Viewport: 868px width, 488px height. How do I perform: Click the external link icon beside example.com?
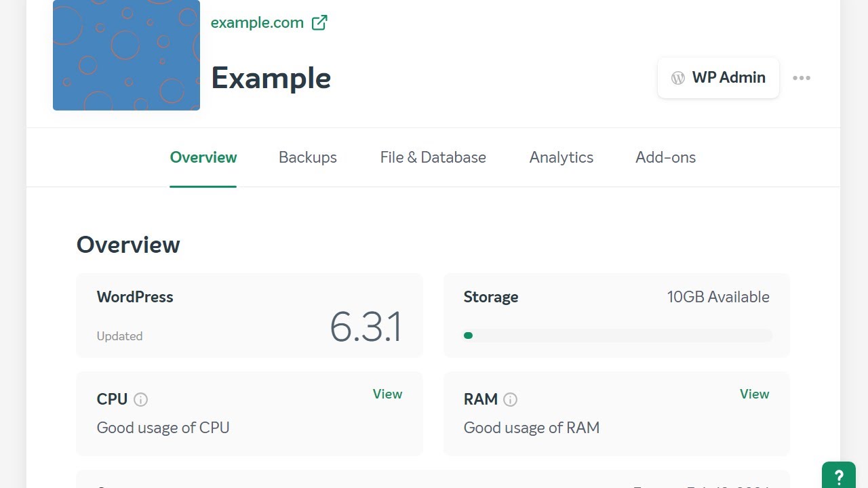point(319,22)
